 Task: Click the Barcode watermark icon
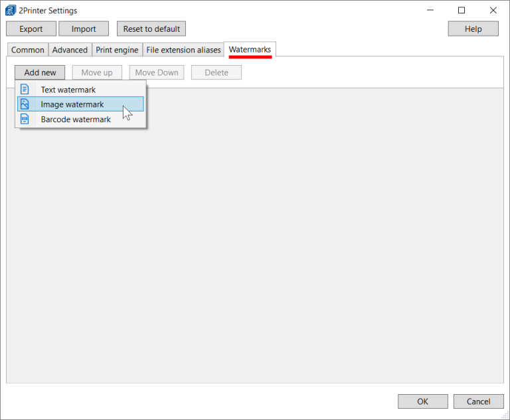pyautogui.click(x=25, y=119)
